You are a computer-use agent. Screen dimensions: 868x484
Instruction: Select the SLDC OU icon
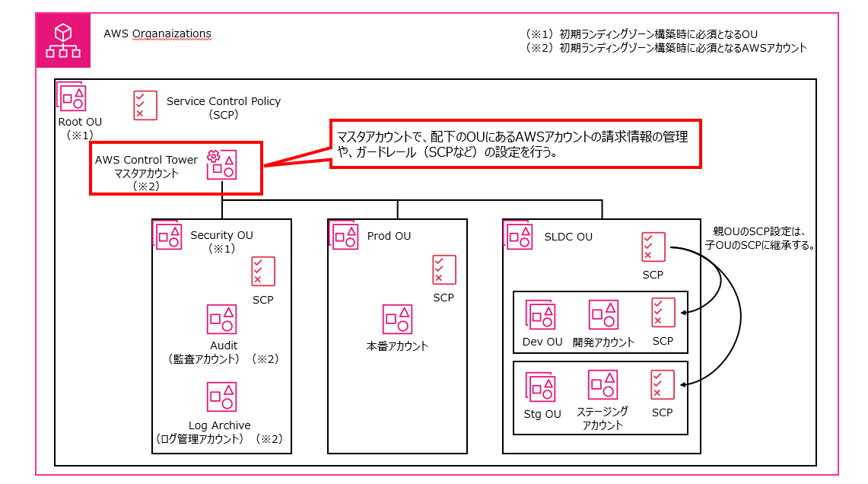pos(519,236)
